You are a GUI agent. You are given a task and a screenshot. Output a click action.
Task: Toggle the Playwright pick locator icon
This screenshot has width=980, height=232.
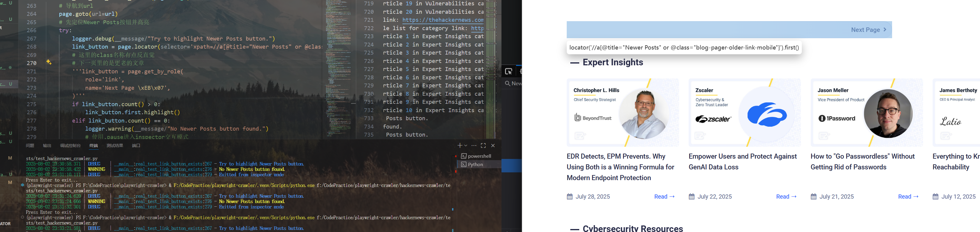tap(509, 71)
